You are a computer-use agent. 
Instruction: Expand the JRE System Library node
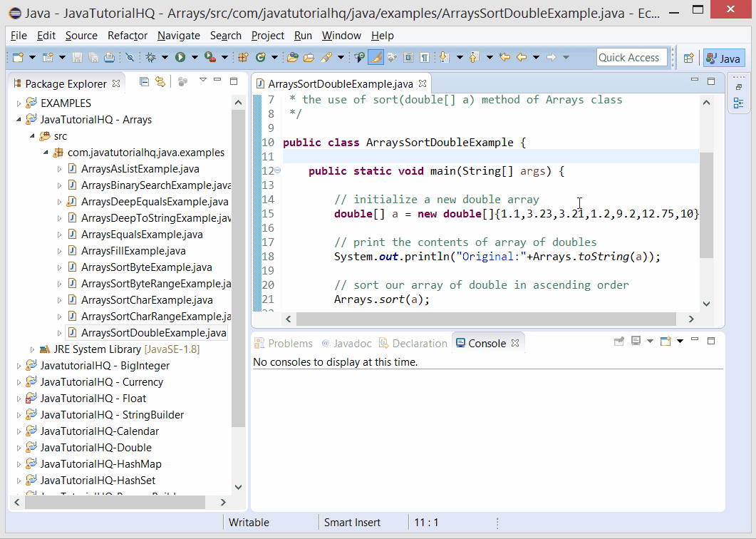tap(31, 349)
